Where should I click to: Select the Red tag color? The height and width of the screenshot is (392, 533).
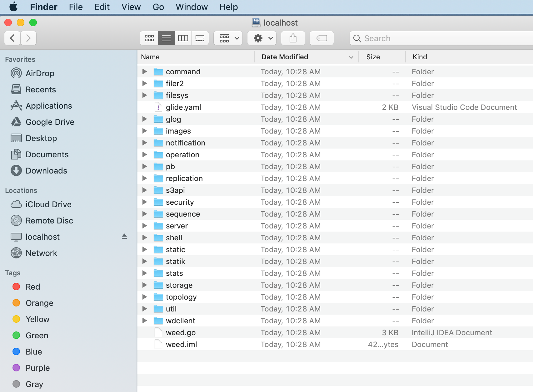[32, 287]
